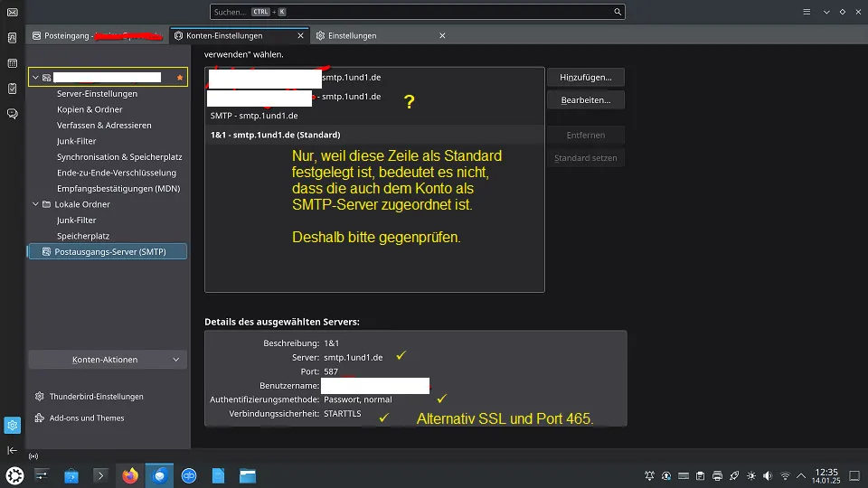Image resolution: width=868 pixels, height=488 pixels.
Task: Click the Suchen search field
Action: (418, 12)
